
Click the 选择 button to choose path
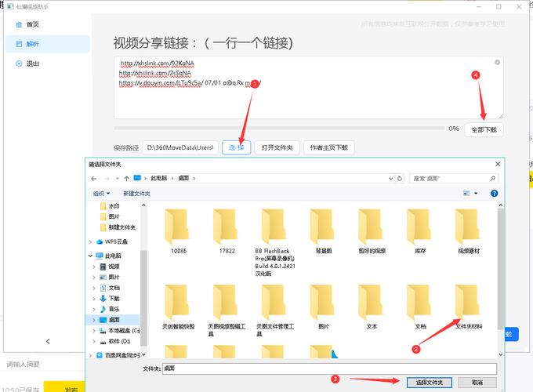(x=237, y=147)
